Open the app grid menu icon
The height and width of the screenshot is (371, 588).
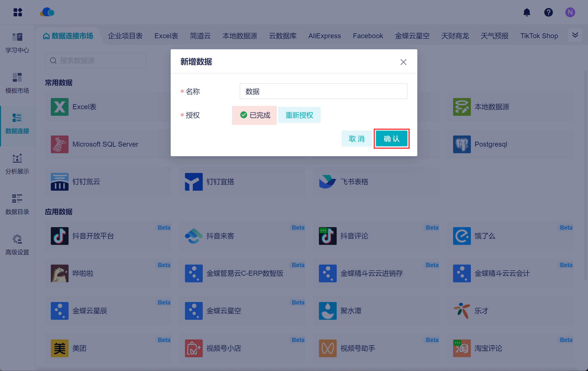tap(18, 12)
